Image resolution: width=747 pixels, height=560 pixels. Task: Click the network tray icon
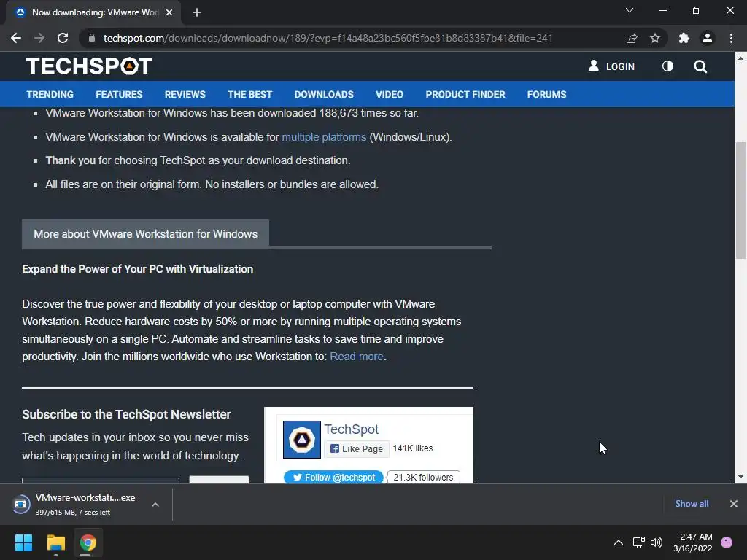coord(638,542)
